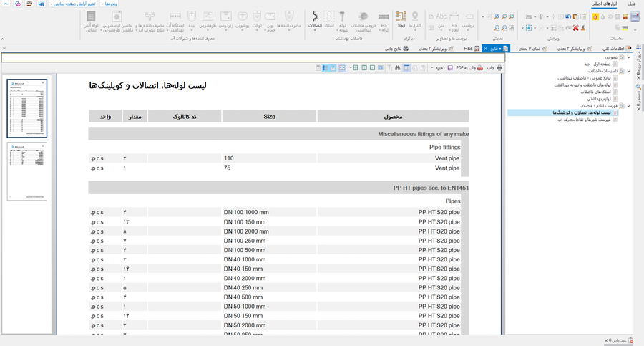Collapse the عمومی tree node
Image resolution: width=644 pixels, height=346 pixels.
pyautogui.click(x=629, y=56)
